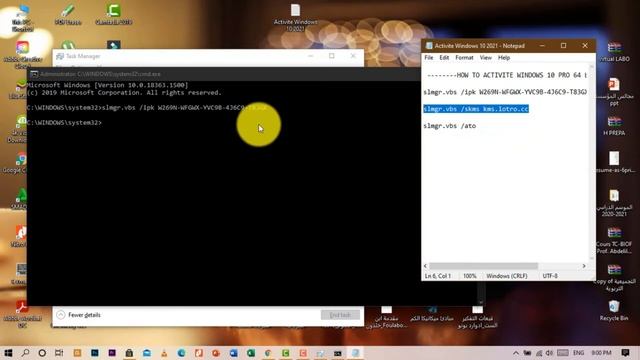
Task: Select the Adobe Acrobat DC desktop icon
Action: [22, 314]
